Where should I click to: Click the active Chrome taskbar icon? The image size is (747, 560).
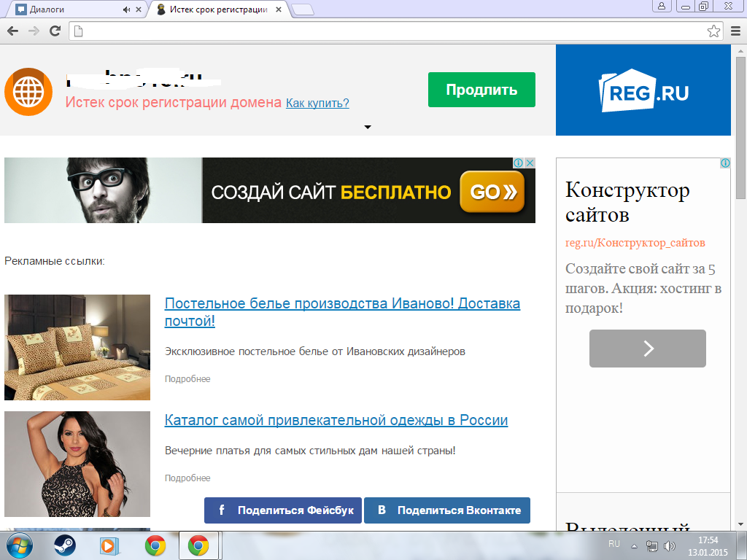(198, 545)
